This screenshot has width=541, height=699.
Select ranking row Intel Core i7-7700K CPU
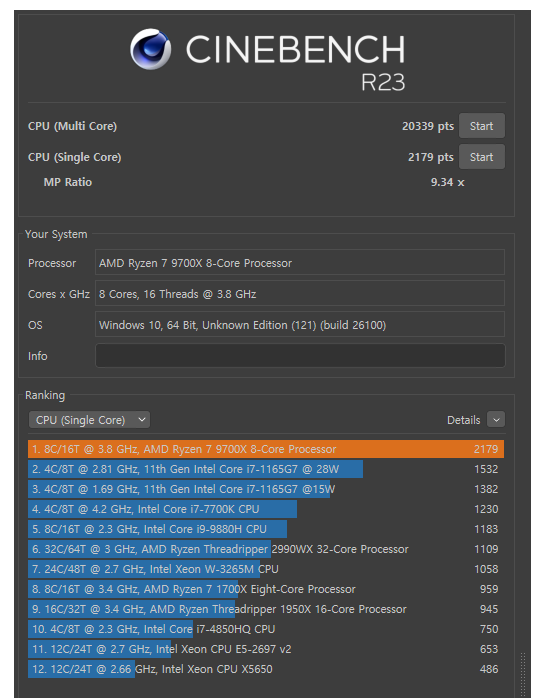[266, 509]
